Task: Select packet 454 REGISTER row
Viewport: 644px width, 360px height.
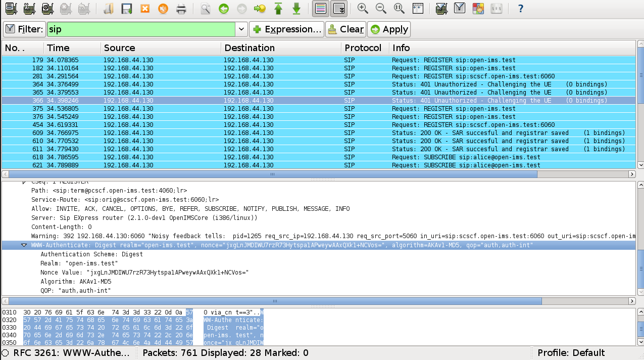Action: pos(318,125)
